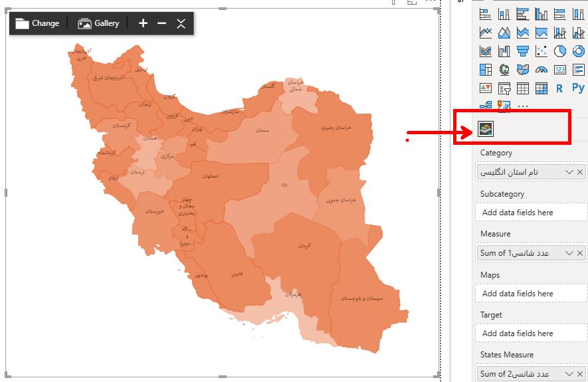The height and width of the screenshot is (382, 588).
Task: Select the Python (Py) visual
Action: click(x=578, y=88)
